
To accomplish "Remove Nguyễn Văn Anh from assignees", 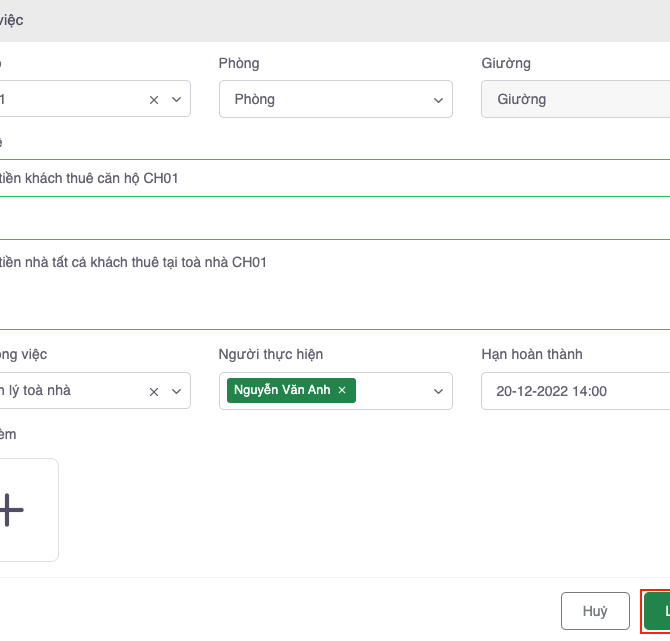I will (342, 391).
